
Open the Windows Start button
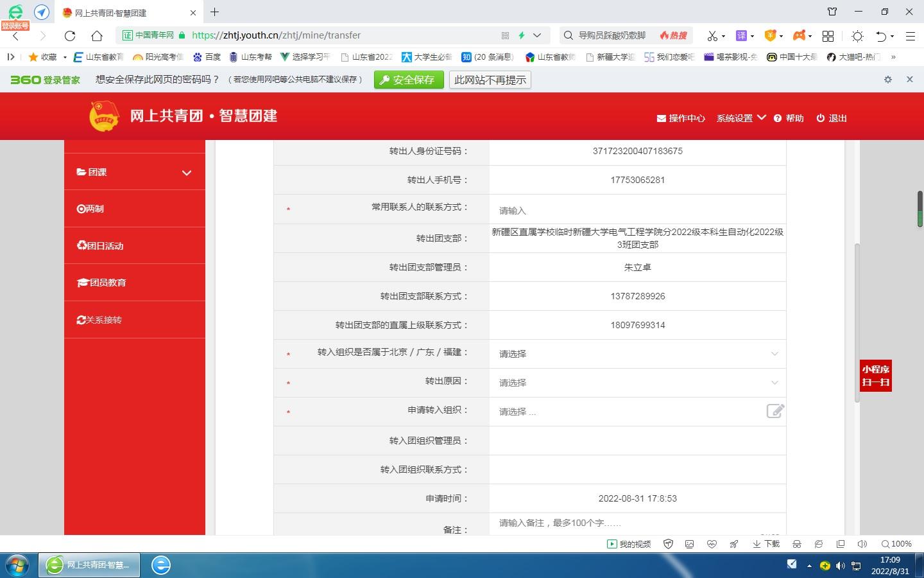pyautogui.click(x=17, y=565)
